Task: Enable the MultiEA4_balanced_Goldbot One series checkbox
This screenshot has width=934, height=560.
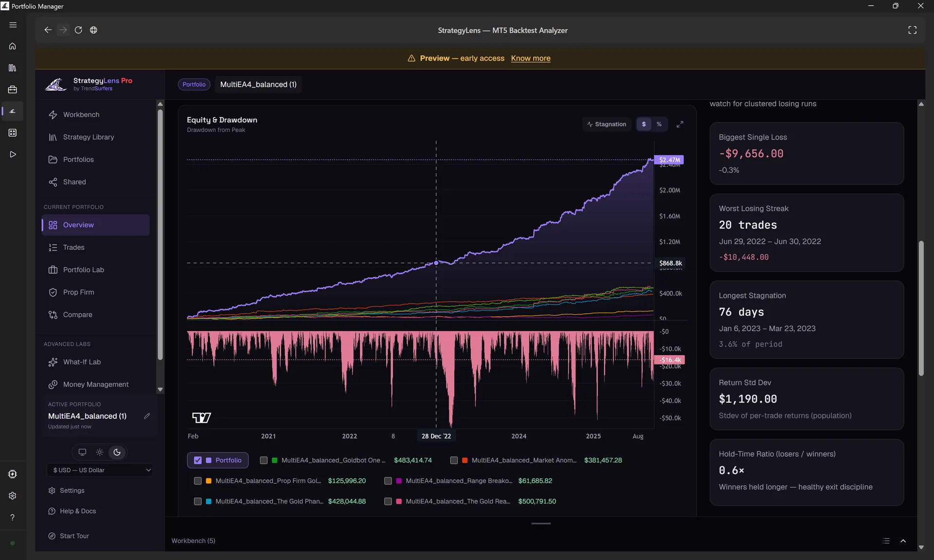Action: point(264,460)
